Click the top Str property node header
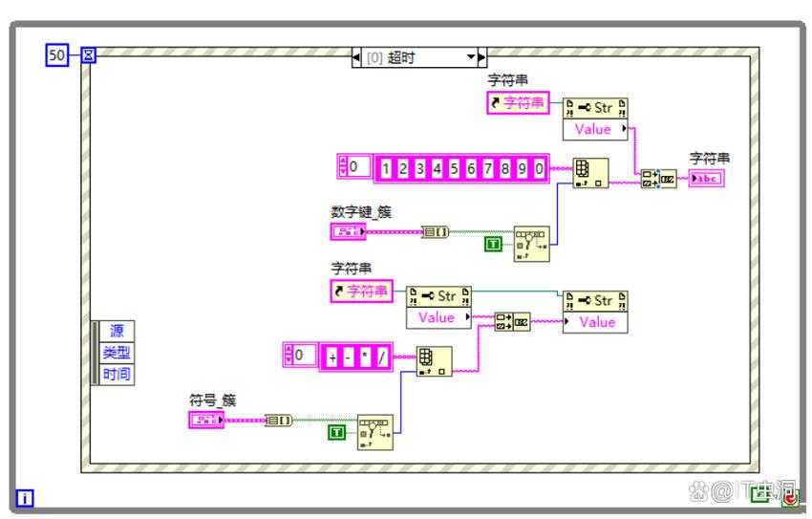This screenshot has height=519, width=812. [x=595, y=108]
